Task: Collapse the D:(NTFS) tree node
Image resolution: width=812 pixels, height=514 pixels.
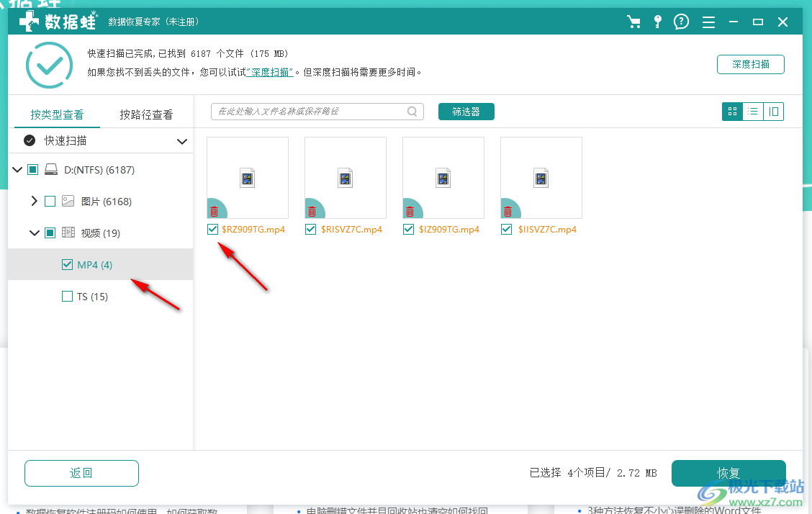Action: (17, 170)
